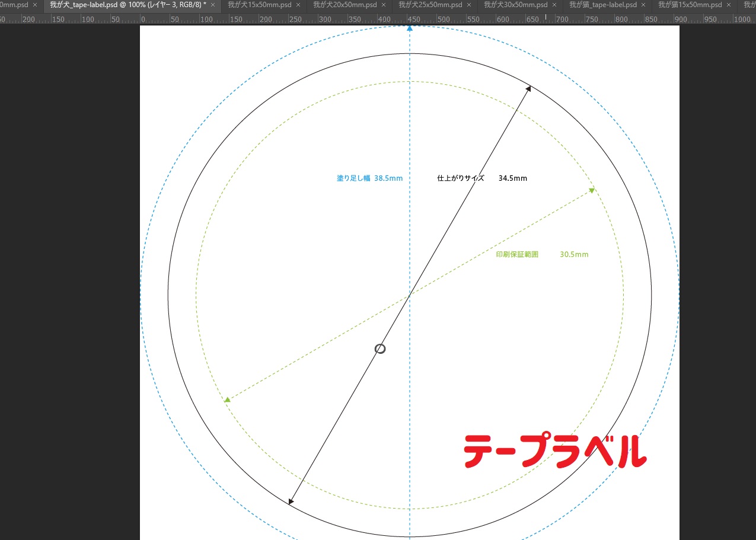
Task: Click the black 仕上がりサイズ 34.5mm label
Action: click(x=481, y=178)
